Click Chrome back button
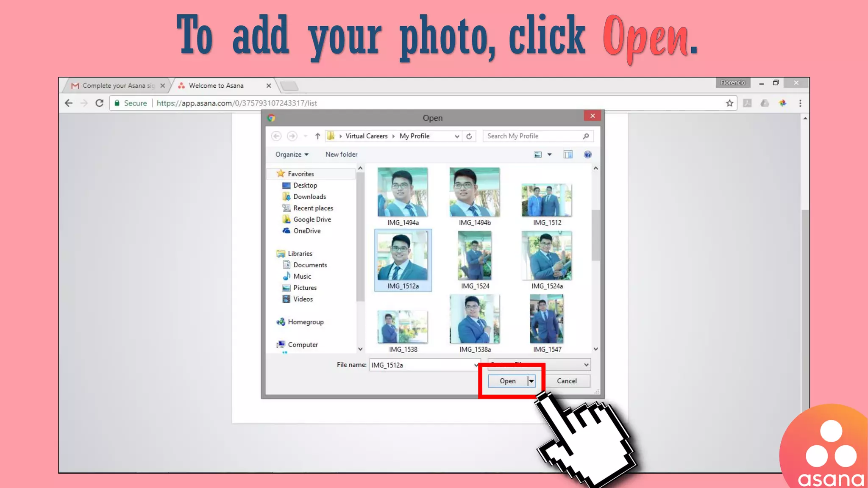The width and height of the screenshot is (868, 488). point(69,103)
